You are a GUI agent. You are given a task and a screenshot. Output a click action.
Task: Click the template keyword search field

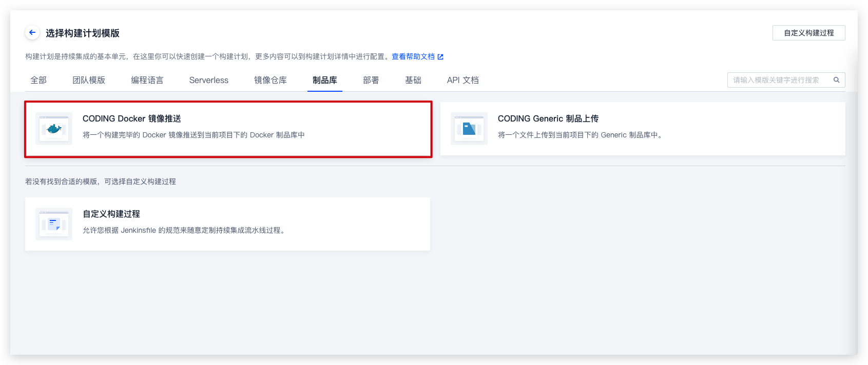(x=786, y=80)
